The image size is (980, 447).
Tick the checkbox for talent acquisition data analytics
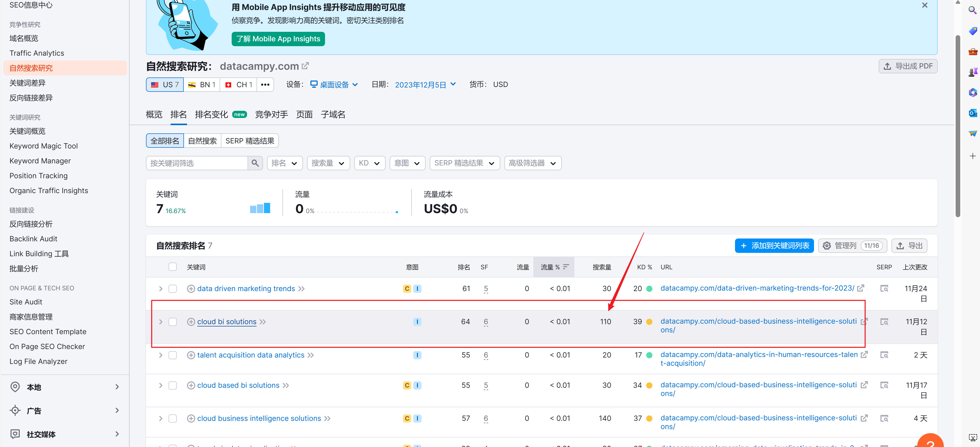coord(173,355)
